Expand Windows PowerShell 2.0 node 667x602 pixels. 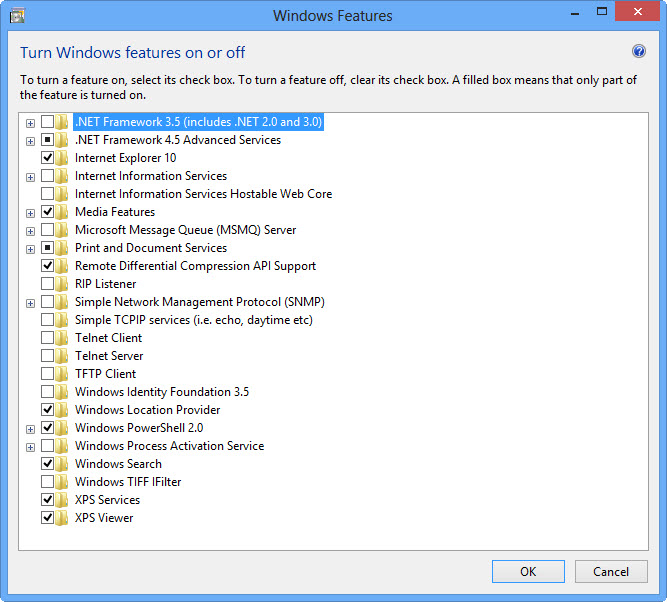click(x=30, y=429)
